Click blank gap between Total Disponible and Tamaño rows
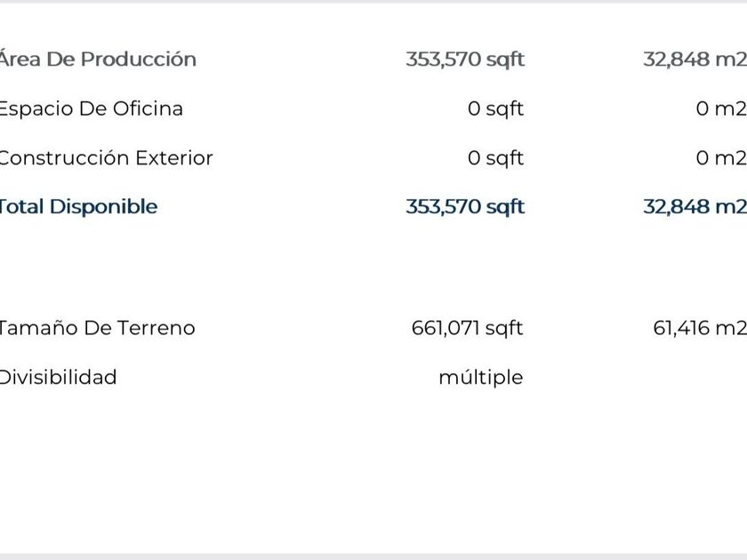Image resolution: width=747 pixels, height=560 pixels. (373, 267)
